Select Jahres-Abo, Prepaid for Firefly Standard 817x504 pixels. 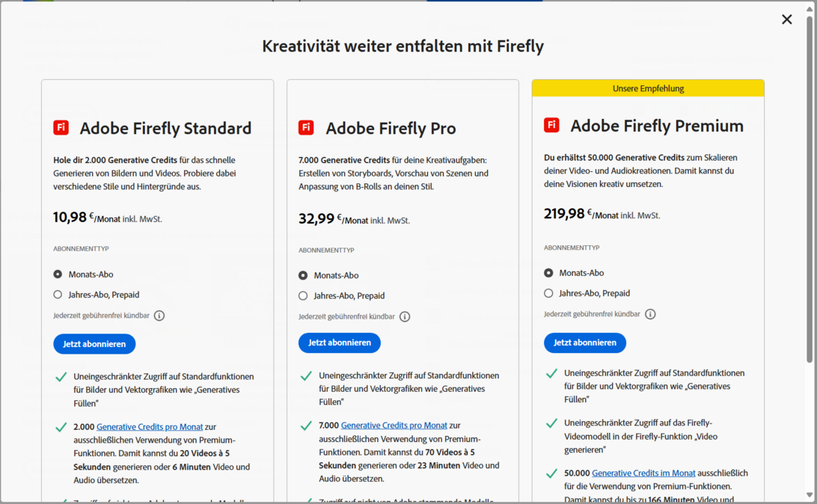[58, 295]
